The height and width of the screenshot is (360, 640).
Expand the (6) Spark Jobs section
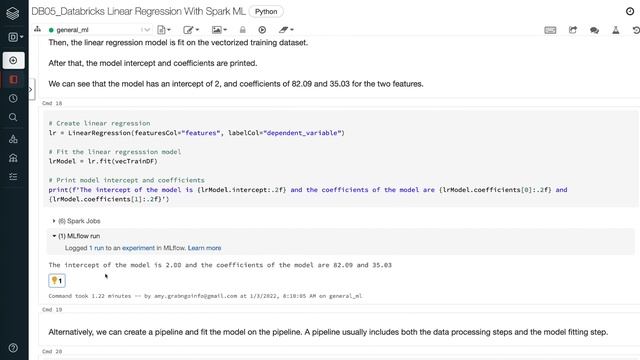[76, 221]
